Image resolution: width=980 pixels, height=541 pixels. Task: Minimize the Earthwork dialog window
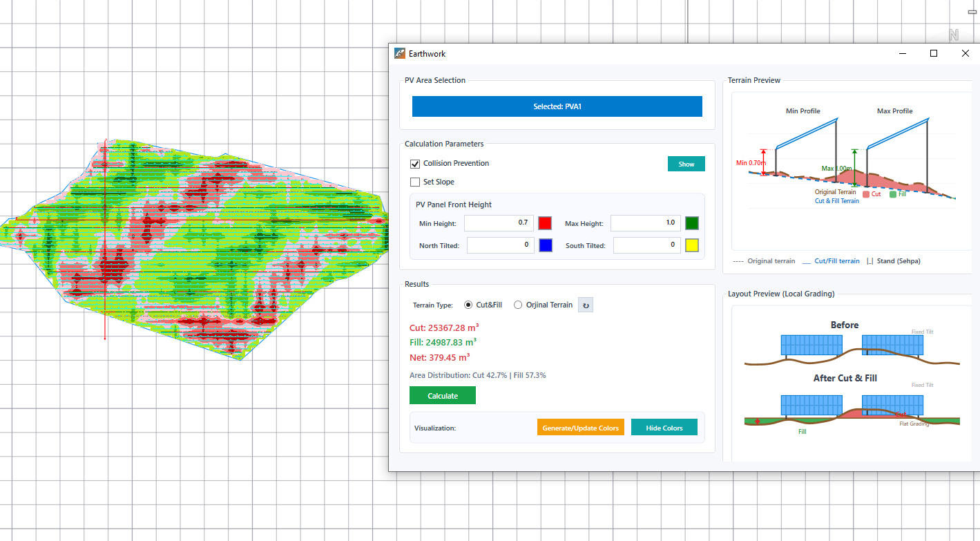[902, 53]
